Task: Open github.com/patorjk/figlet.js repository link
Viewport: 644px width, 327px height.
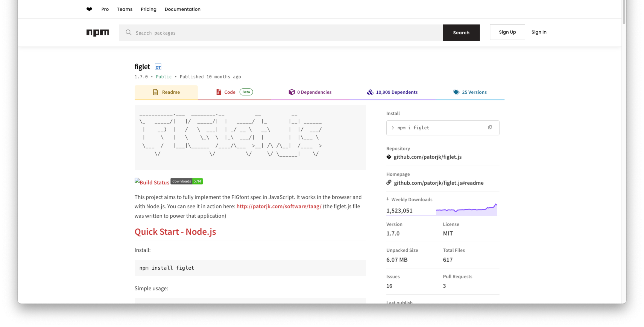Action: [427, 157]
